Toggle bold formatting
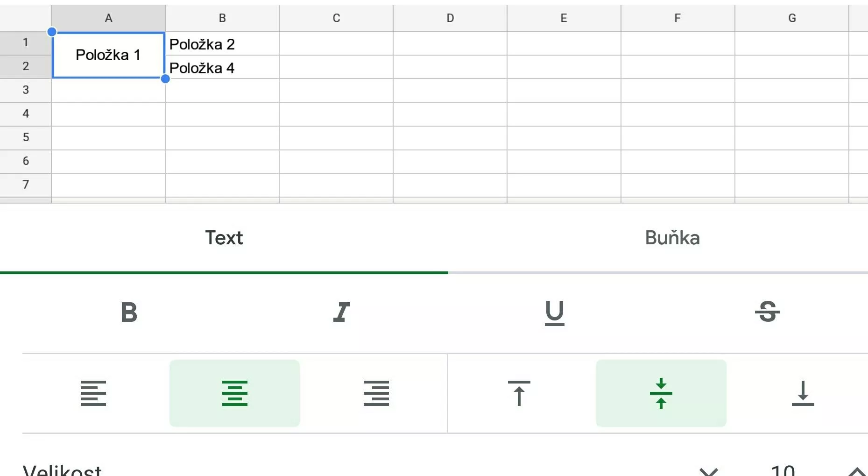 pyautogui.click(x=129, y=312)
